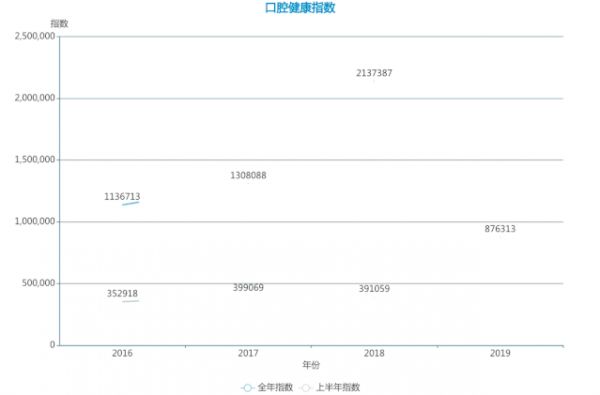This screenshot has height=395, width=600.
Task: Select the 2017 data label 399069
Action: (x=248, y=287)
